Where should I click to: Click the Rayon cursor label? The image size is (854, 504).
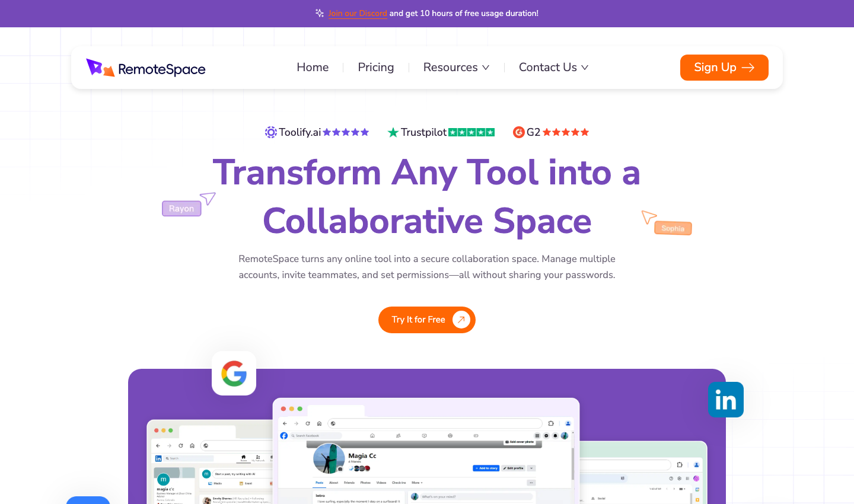click(181, 209)
